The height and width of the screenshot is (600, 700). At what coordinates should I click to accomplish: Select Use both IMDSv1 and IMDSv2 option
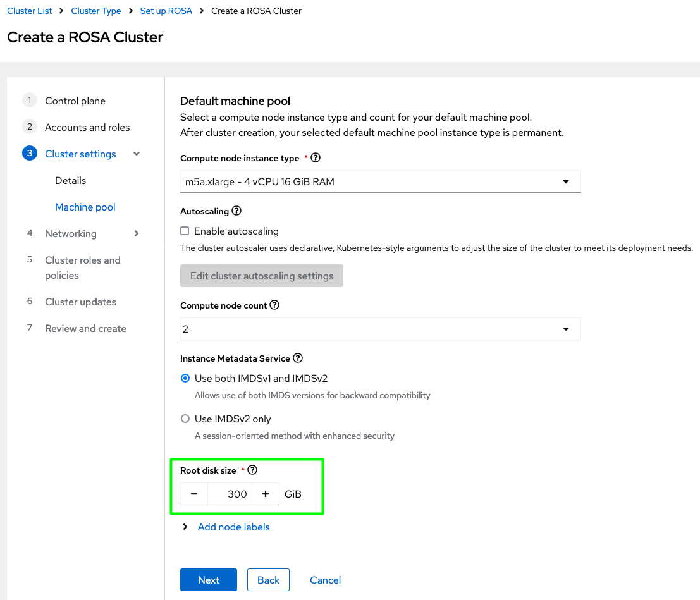pyautogui.click(x=185, y=379)
